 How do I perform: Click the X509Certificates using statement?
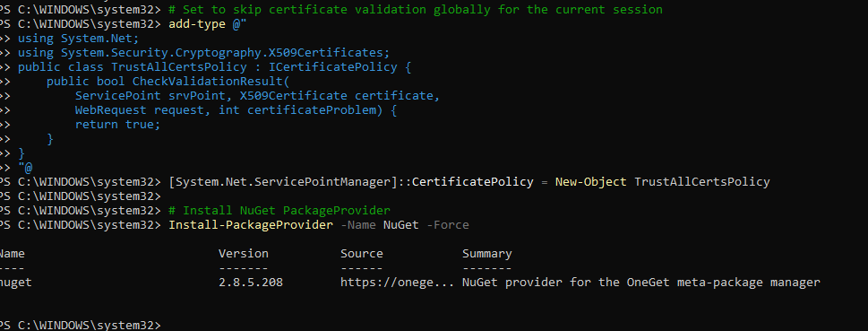[x=204, y=53]
